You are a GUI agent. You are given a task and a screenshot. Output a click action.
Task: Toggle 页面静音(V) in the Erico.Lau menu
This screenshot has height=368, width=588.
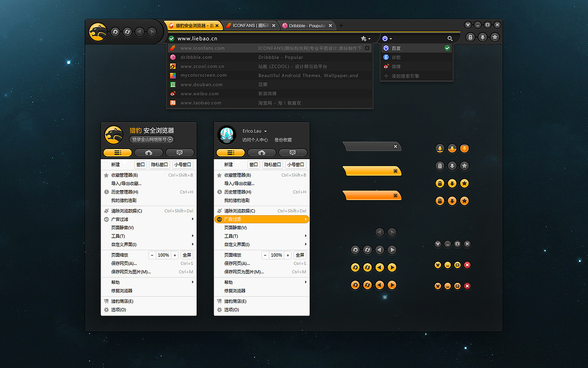tap(262, 228)
